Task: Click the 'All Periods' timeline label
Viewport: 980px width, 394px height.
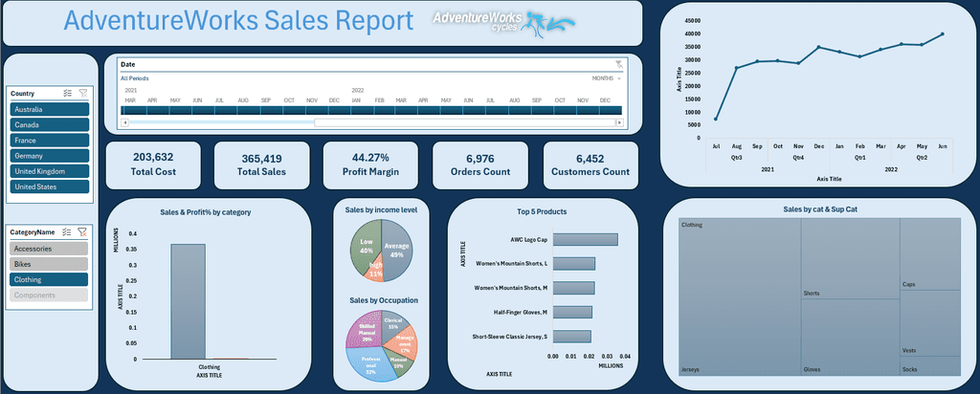Action: (134, 78)
